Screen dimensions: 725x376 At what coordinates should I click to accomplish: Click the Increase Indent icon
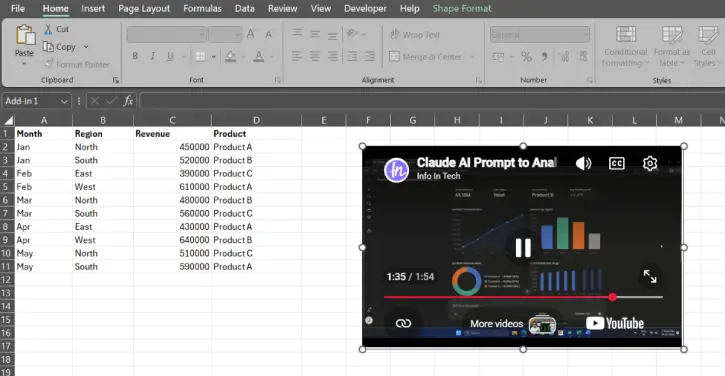[370, 56]
